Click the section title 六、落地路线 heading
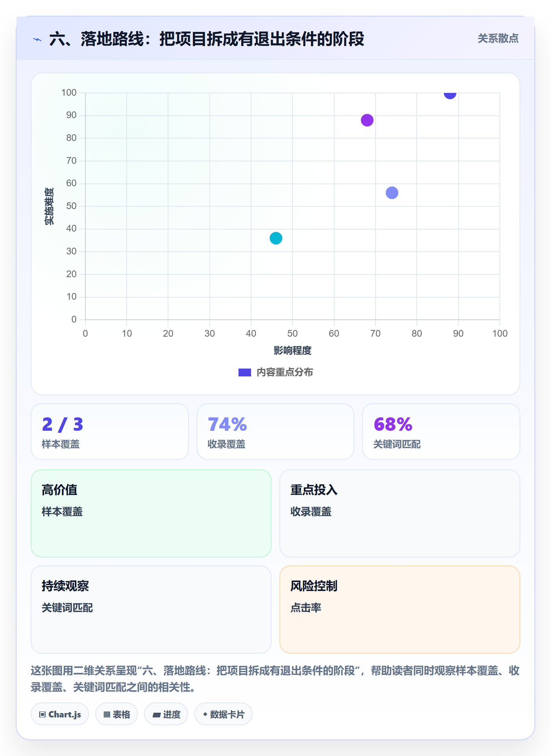 click(x=207, y=39)
